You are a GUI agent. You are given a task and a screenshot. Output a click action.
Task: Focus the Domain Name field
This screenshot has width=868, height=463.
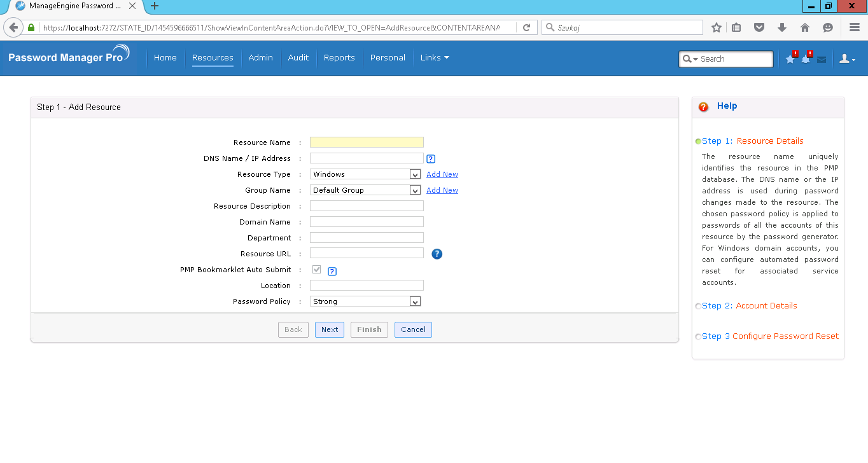[367, 222]
